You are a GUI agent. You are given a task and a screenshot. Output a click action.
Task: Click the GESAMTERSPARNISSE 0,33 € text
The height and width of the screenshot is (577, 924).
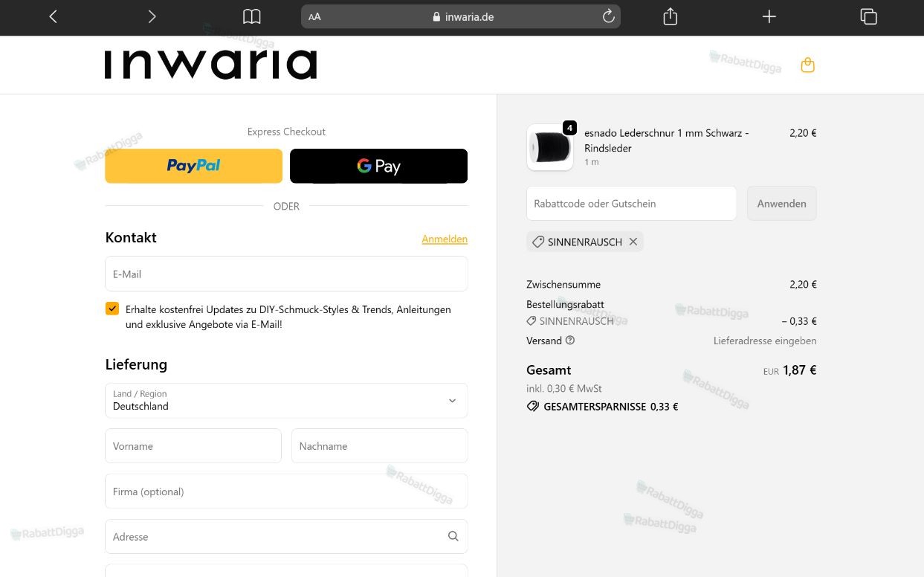[x=610, y=407]
